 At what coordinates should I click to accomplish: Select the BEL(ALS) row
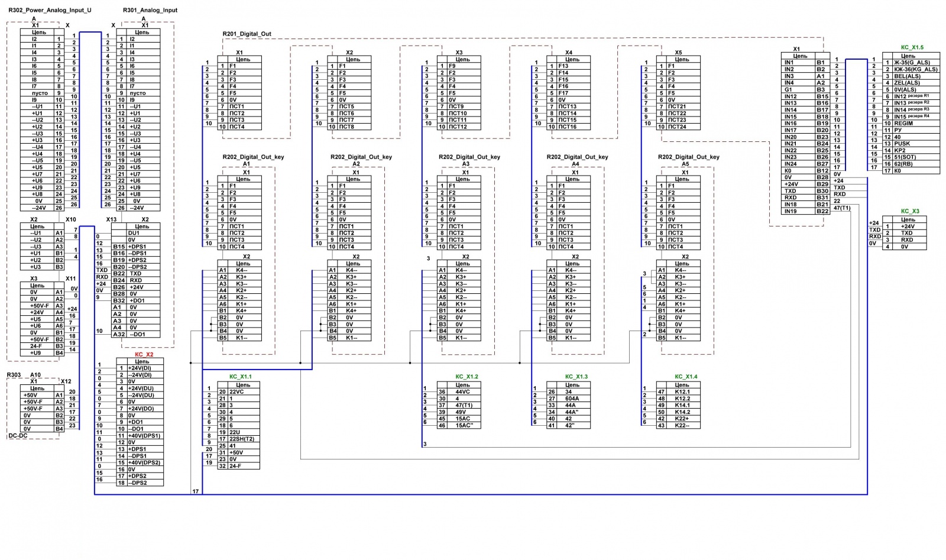pyautogui.click(x=911, y=76)
